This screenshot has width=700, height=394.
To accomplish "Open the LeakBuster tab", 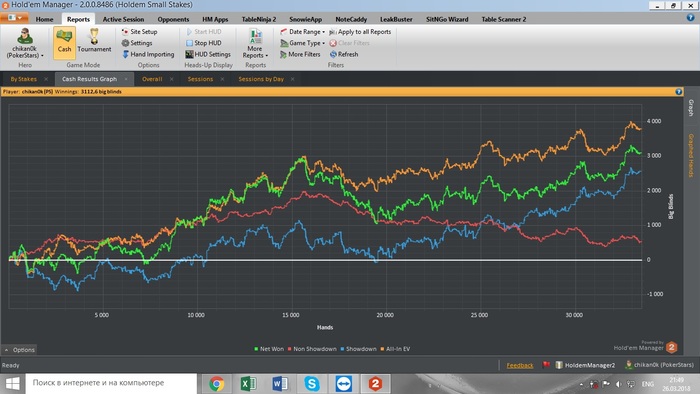I will pyautogui.click(x=396, y=19).
